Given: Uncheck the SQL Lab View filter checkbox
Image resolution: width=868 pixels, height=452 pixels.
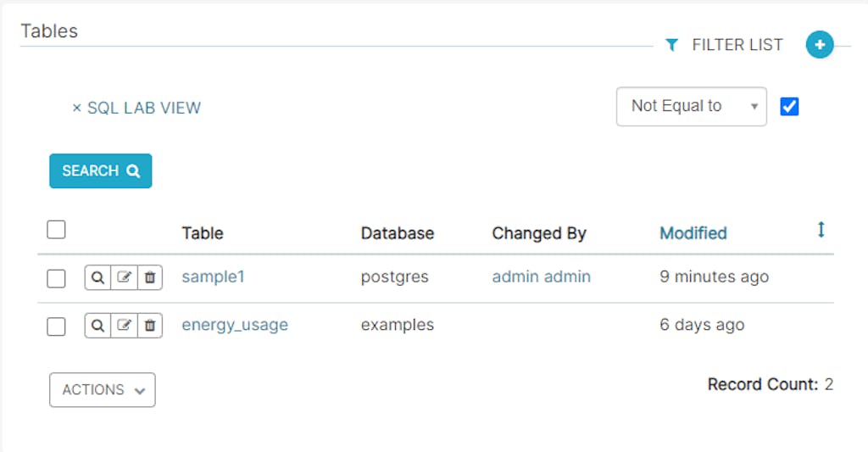Looking at the screenshot, I should point(789,107).
